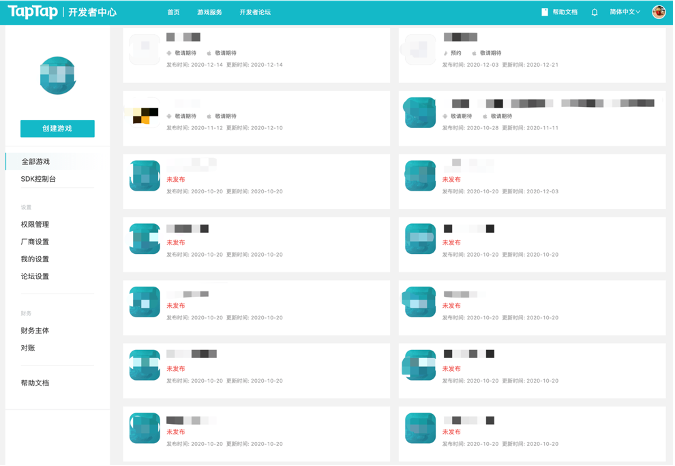Viewport: 675px width, 466px height.
Task: Open 权限管理 settings
Action: (x=35, y=224)
